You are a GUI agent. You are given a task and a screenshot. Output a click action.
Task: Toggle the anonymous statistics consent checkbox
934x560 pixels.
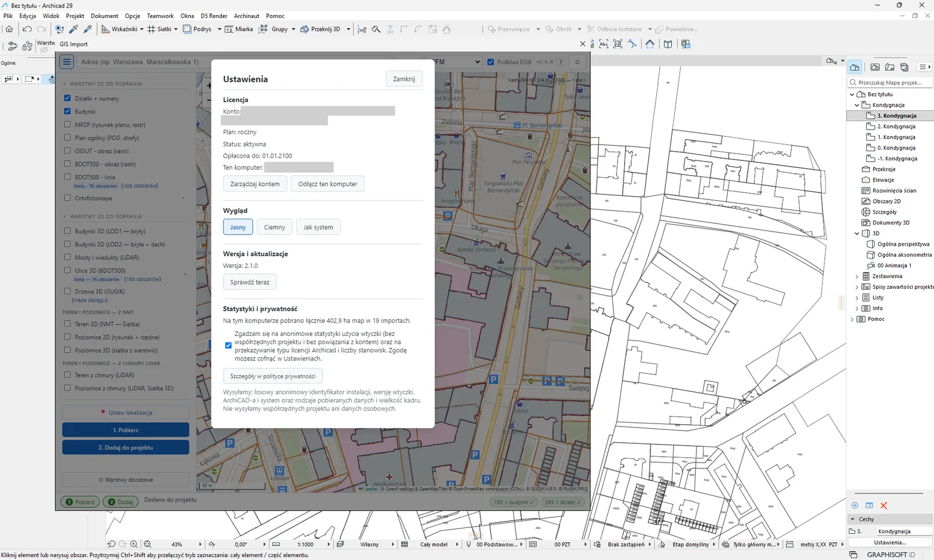[x=228, y=345]
